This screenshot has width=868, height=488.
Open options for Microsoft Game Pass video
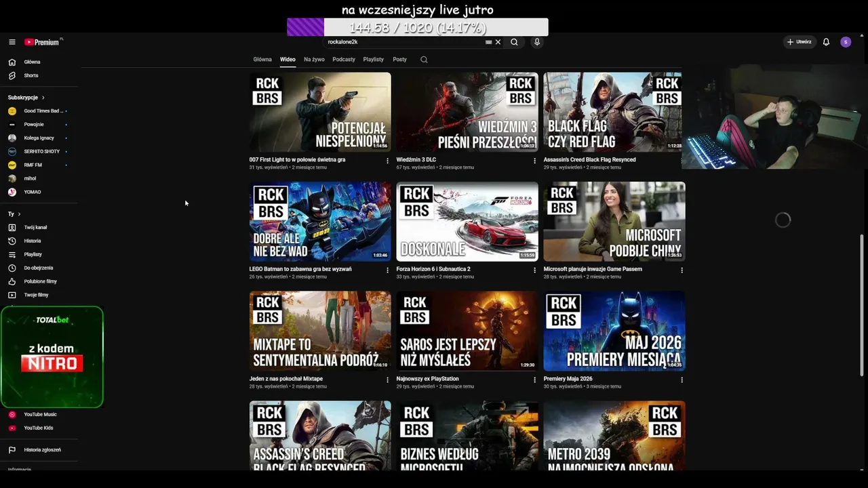[682, 270]
